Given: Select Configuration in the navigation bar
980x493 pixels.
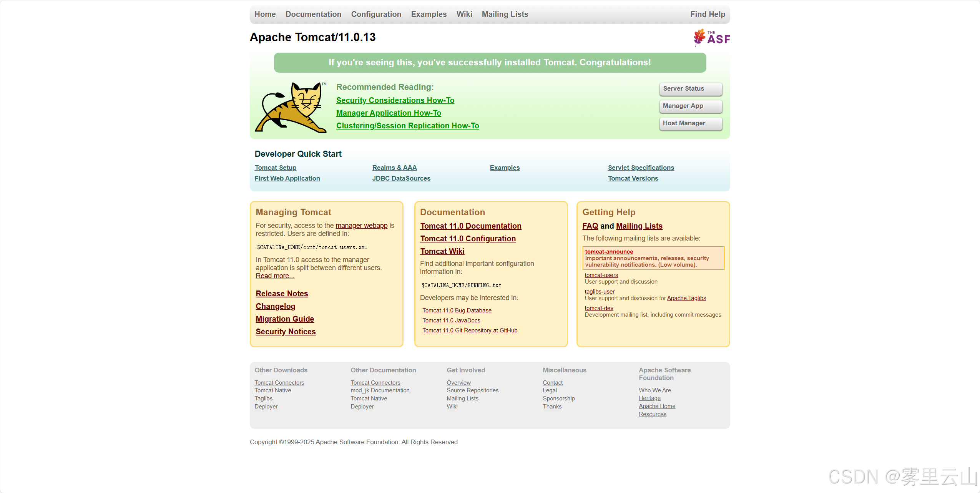Looking at the screenshot, I should point(376,14).
